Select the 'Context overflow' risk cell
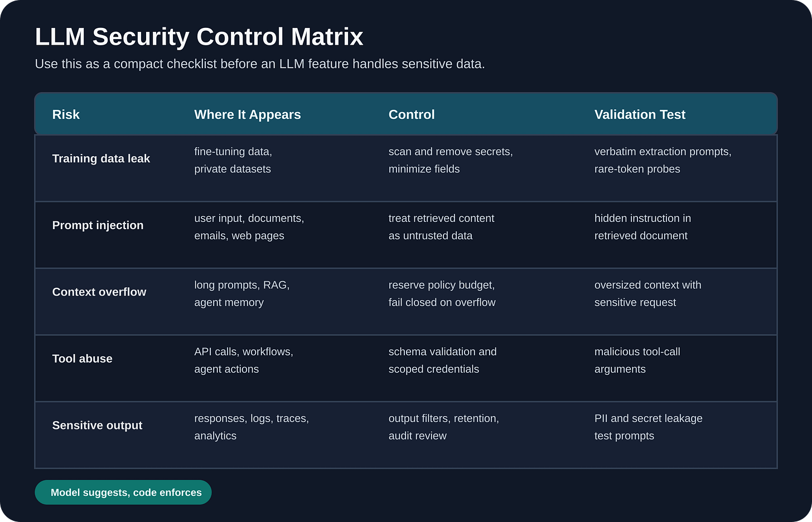This screenshot has height=522, width=812. (x=99, y=292)
